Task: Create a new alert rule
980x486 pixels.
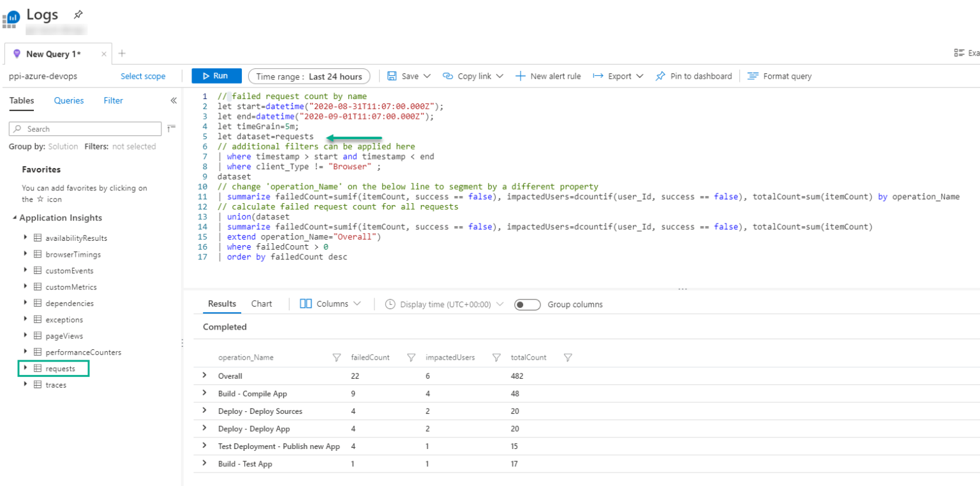Action: [x=547, y=76]
